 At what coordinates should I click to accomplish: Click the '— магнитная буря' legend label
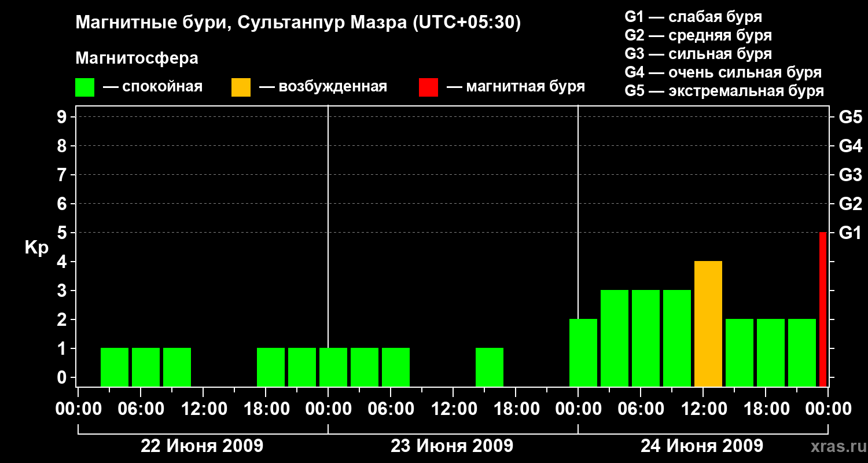click(516, 87)
